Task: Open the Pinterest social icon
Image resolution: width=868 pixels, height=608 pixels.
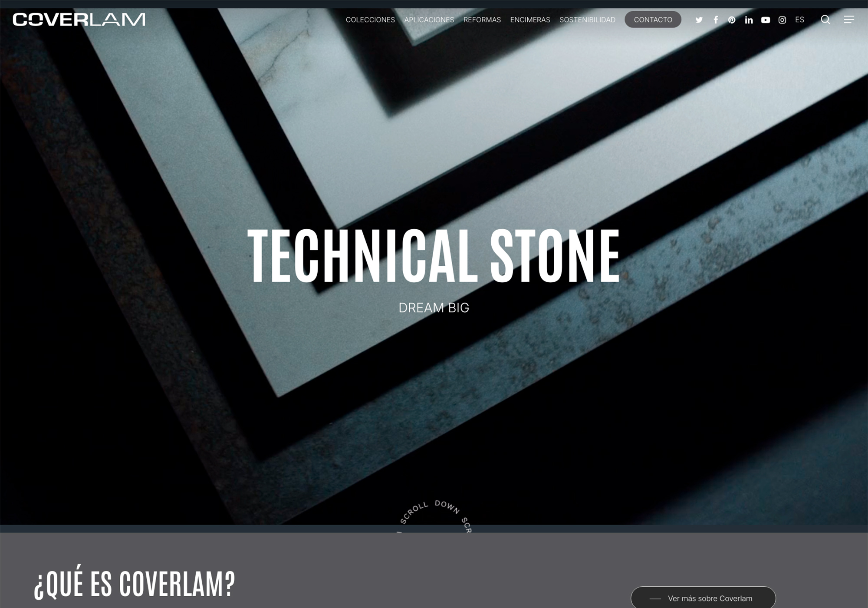Action: 732,20
